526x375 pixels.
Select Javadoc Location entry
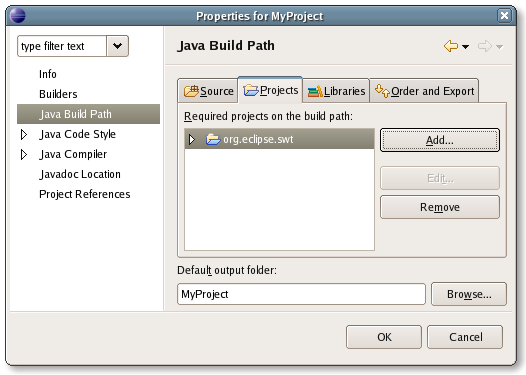click(80, 174)
